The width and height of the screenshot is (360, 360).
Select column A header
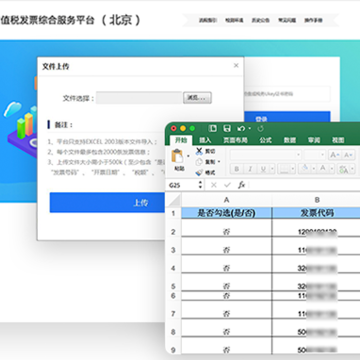coord(227,200)
